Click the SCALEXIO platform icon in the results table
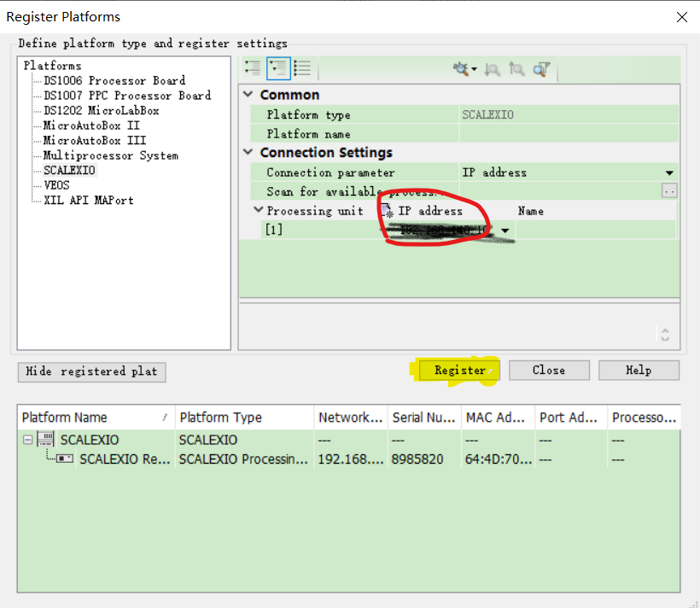 (44, 439)
